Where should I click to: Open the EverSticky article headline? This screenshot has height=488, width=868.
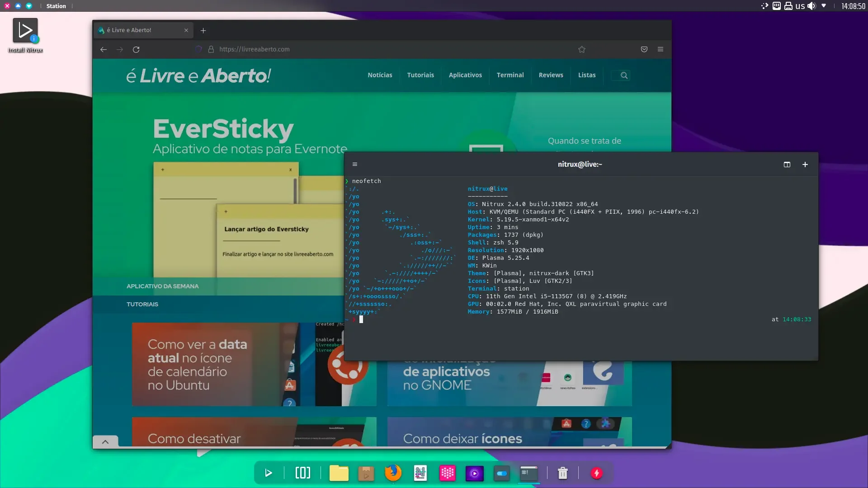223,129
